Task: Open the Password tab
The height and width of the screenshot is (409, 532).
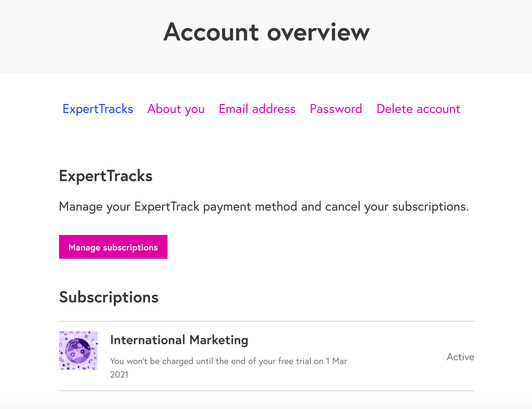Action: click(336, 109)
